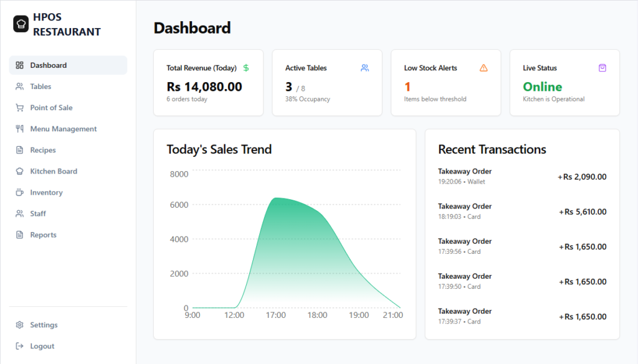Select the Tables icon in the sidebar
Viewport: 638px width, 364px height.
[19, 86]
